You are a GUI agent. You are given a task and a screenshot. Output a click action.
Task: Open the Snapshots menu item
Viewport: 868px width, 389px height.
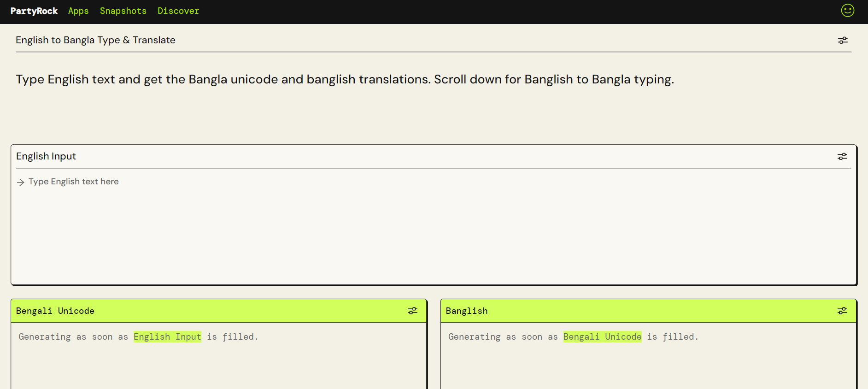[x=123, y=11]
